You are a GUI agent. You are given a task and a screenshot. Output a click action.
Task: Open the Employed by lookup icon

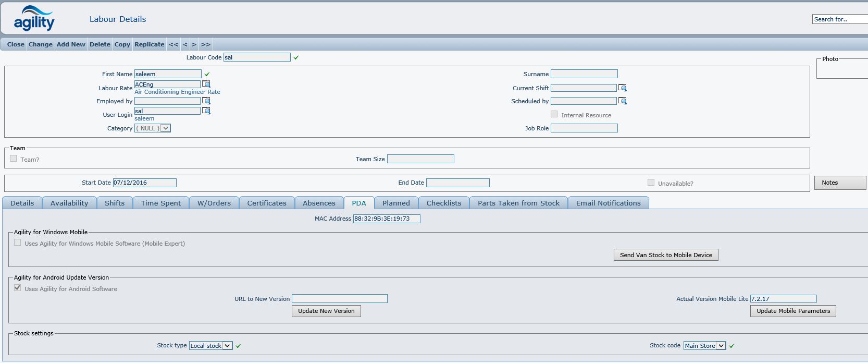(206, 101)
